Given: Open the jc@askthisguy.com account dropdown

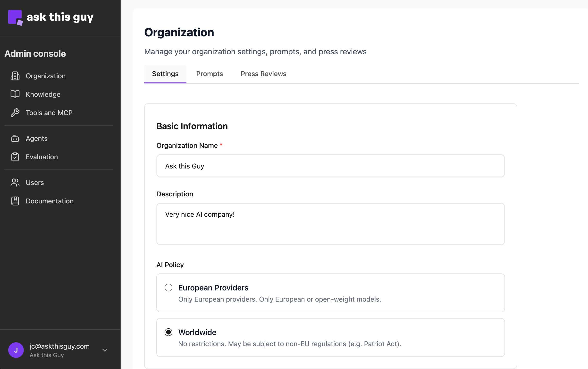Looking at the screenshot, I should (x=59, y=346).
